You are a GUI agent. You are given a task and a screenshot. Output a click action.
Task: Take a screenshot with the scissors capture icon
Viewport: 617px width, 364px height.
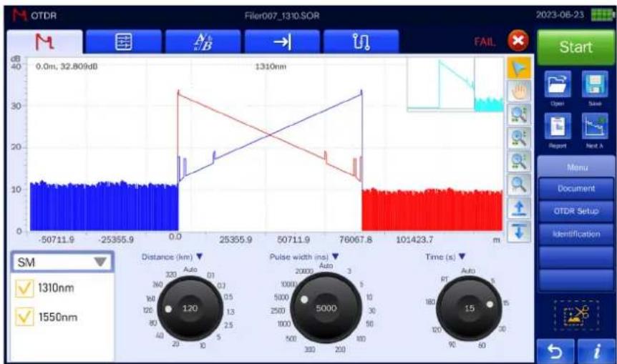(x=576, y=315)
